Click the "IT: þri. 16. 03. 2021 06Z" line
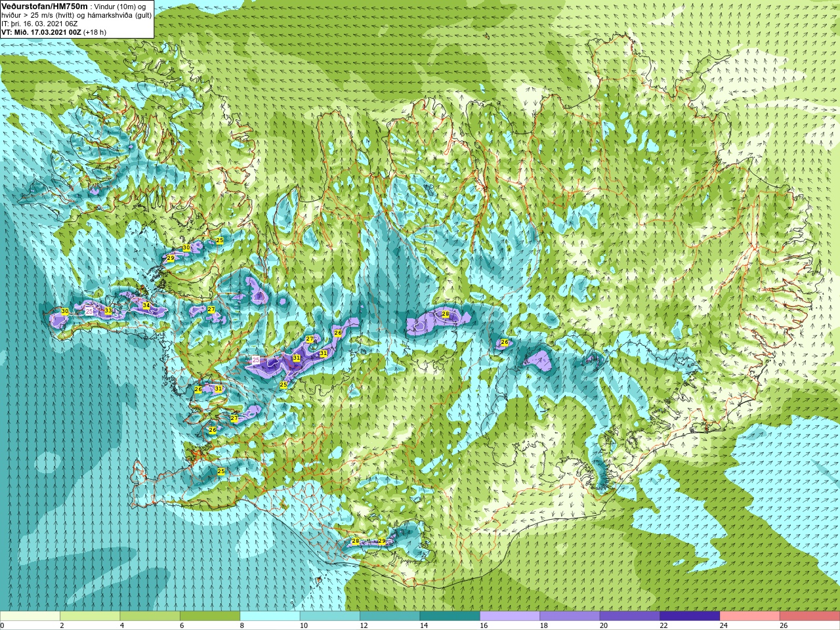 (39, 24)
